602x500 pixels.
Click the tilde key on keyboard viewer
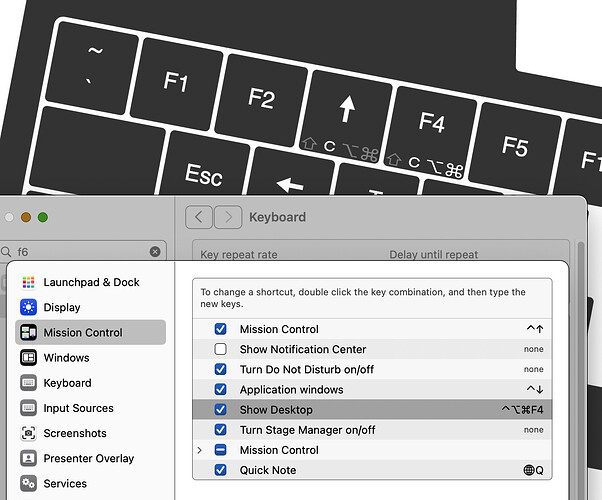click(92, 67)
